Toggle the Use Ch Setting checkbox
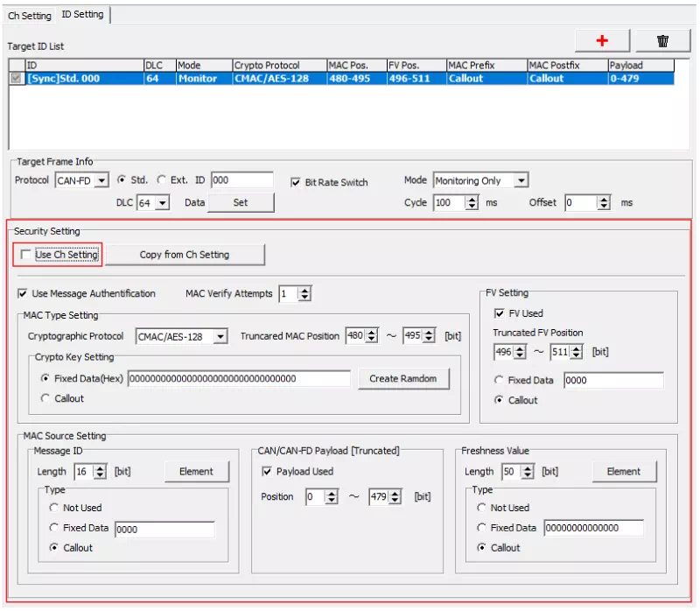This screenshot has width=700, height=611. (x=26, y=255)
